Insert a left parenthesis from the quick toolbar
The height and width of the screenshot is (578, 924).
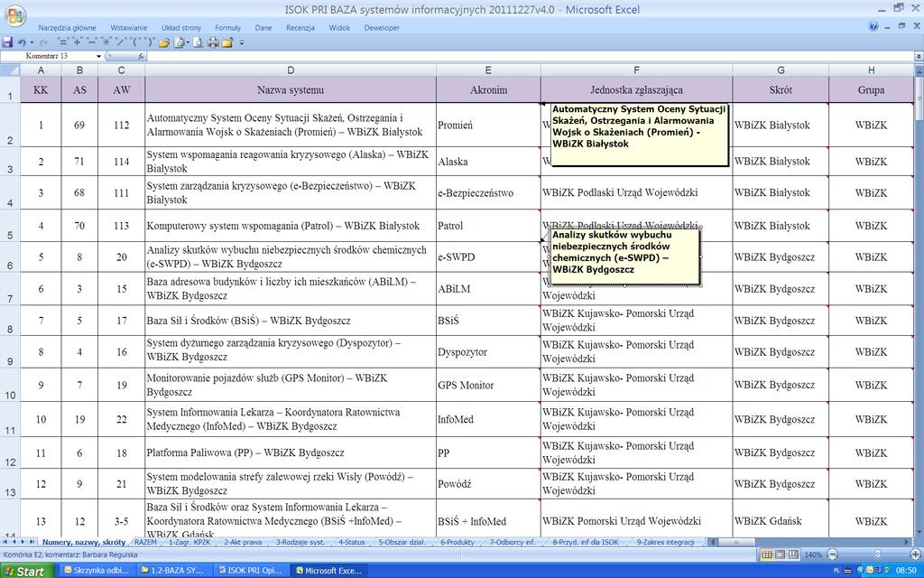pyautogui.click(x=135, y=42)
